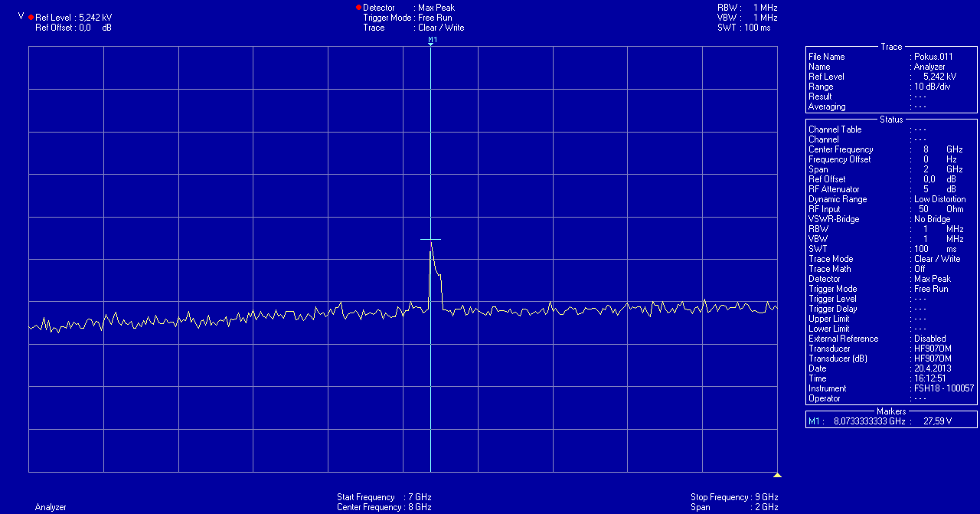Click the Instrument FSH18 - 100057 row
Screen dimensions: 980x514
coord(891,388)
